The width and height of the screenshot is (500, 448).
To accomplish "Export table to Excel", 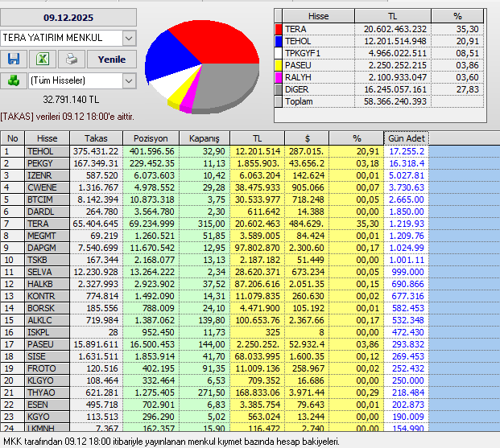I will (43, 59).
